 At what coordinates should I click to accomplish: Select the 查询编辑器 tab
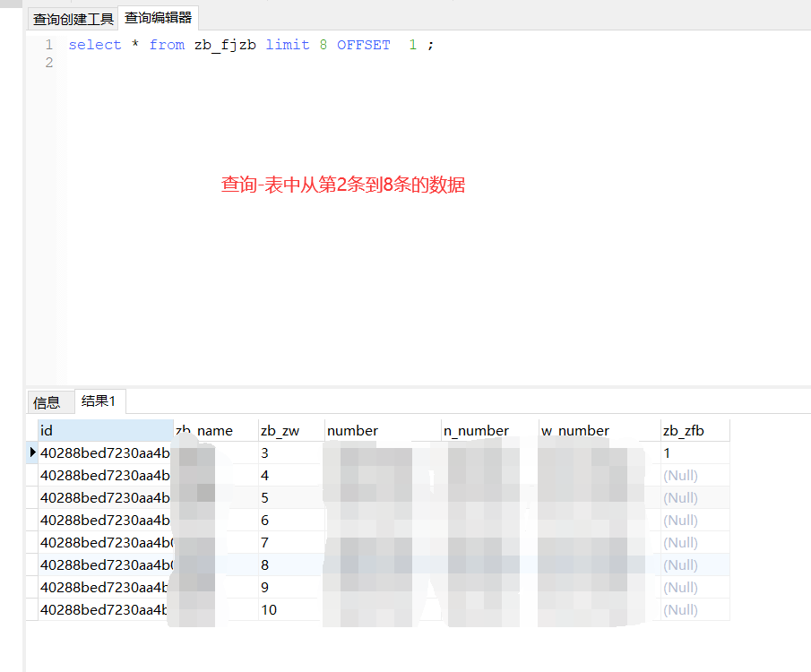coord(159,18)
